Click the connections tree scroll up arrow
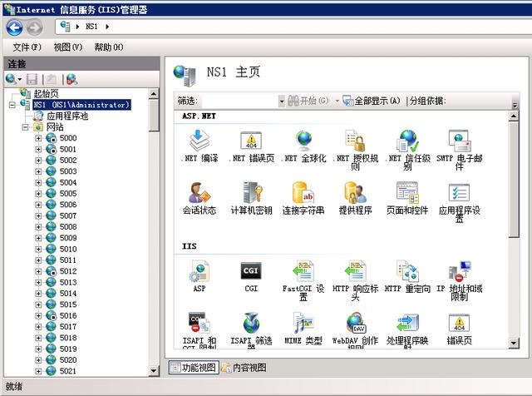Screen dimensions: 532x396 pyautogui.click(x=154, y=94)
